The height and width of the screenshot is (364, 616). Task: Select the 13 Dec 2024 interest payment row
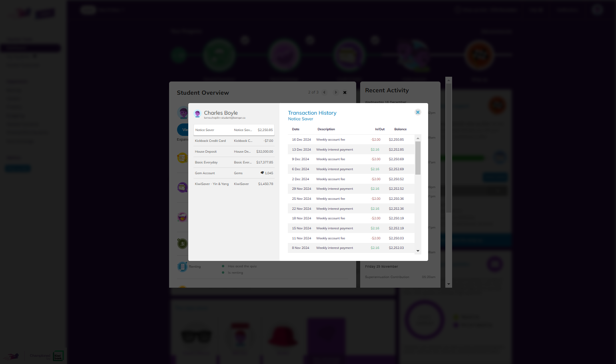(351, 149)
